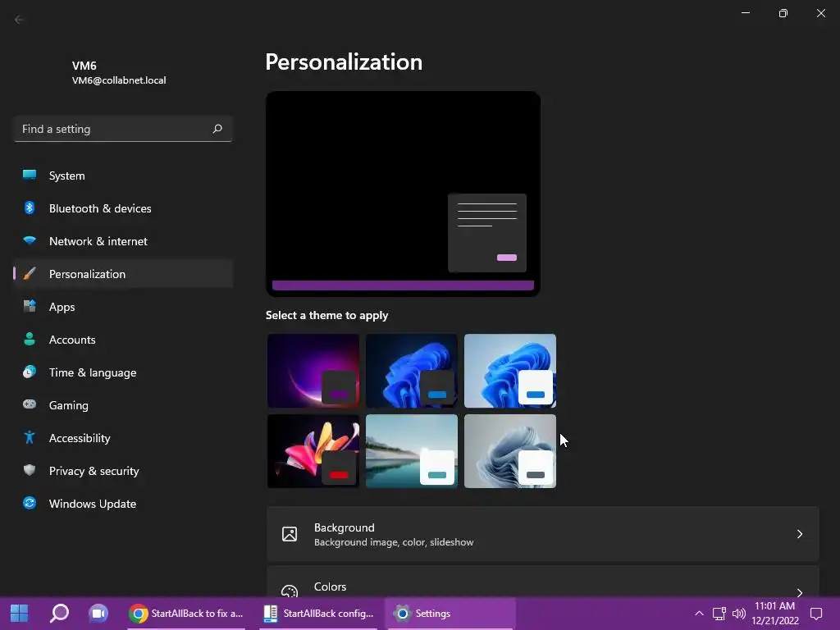
Task: Apply the gray flow light theme
Action: tap(510, 451)
